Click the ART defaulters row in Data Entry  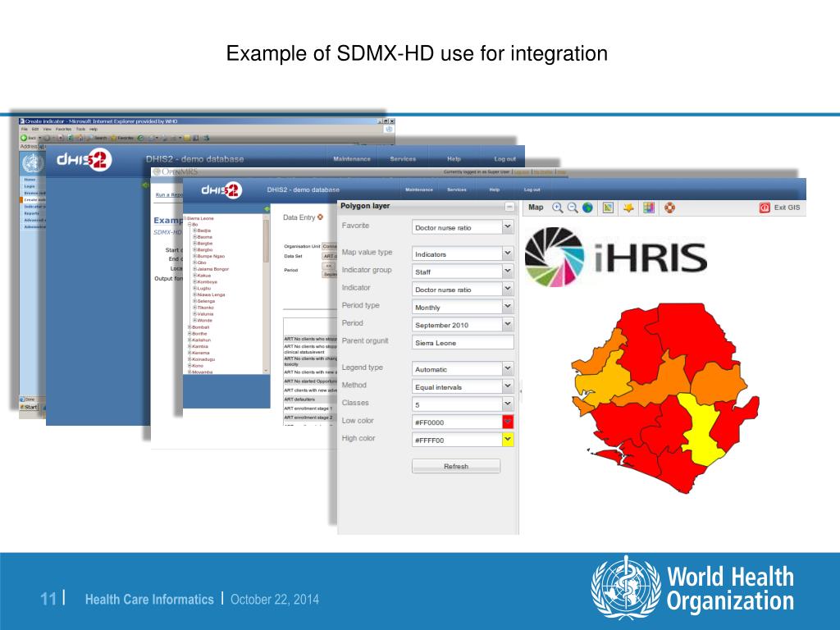point(310,399)
